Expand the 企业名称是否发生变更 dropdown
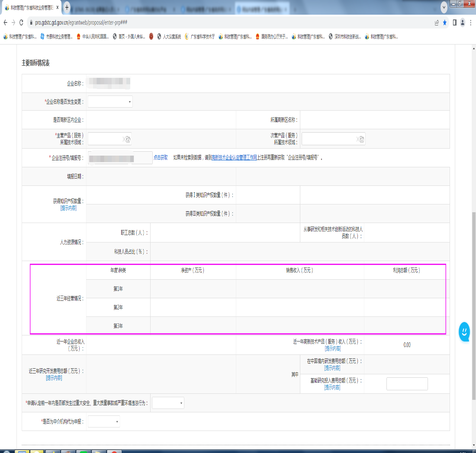 [110, 102]
